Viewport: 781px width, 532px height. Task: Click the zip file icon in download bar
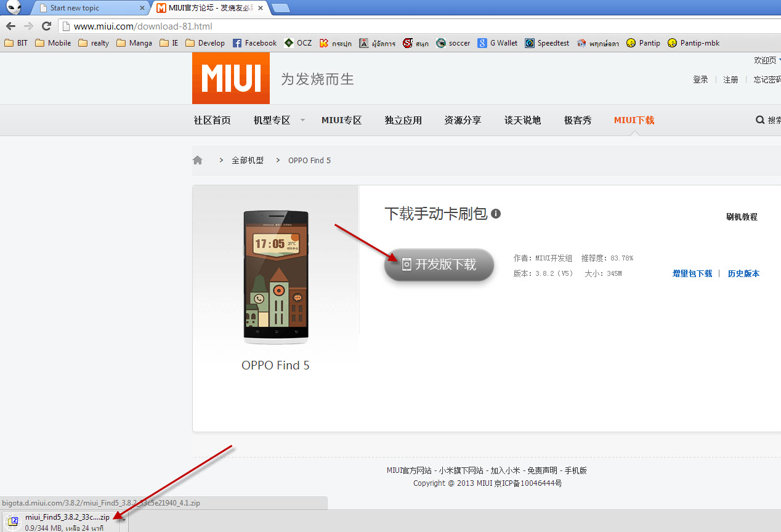click(12, 522)
